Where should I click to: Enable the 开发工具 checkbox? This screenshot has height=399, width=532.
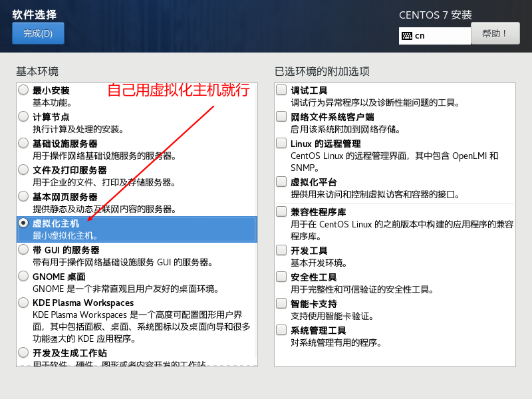click(281, 250)
